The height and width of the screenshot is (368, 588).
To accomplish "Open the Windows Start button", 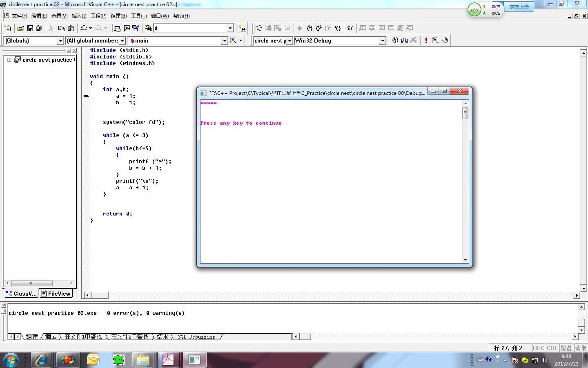I will point(11,360).
